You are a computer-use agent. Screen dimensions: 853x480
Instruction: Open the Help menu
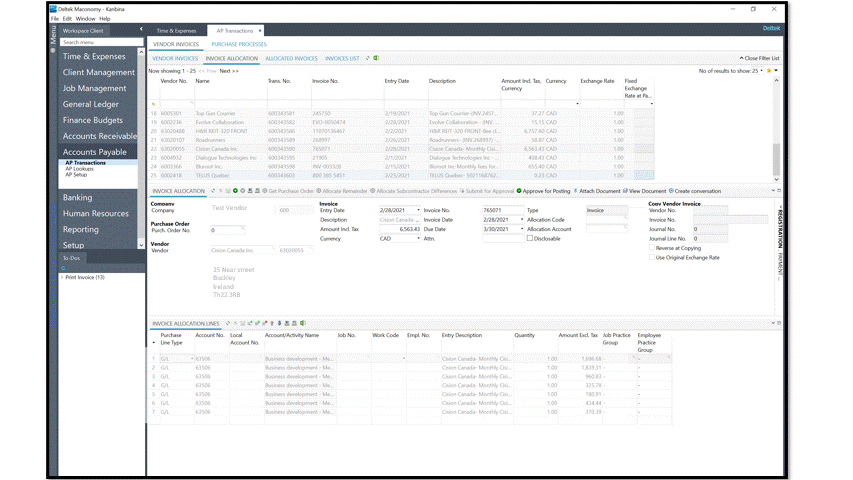[x=105, y=19]
